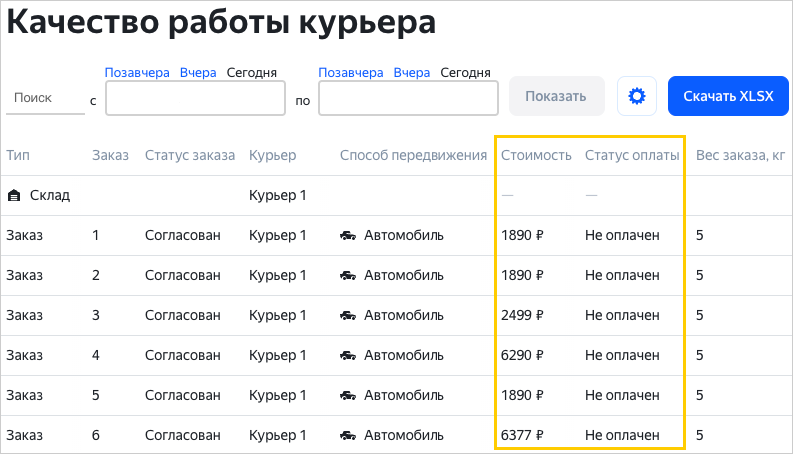Download the report with Скачать XLSX
This screenshot has height=454, width=793.
[728, 97]
